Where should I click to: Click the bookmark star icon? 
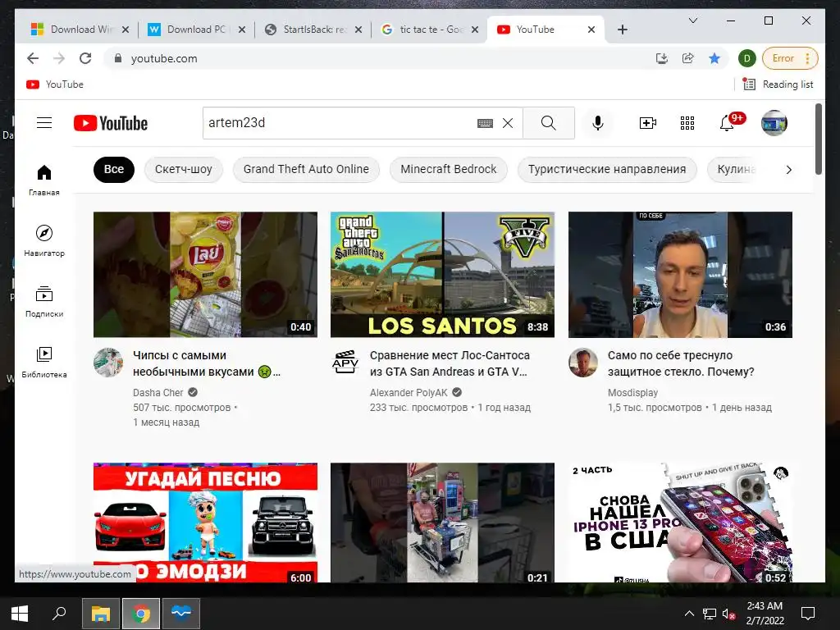pyautogui.click(x=714, y=58)
